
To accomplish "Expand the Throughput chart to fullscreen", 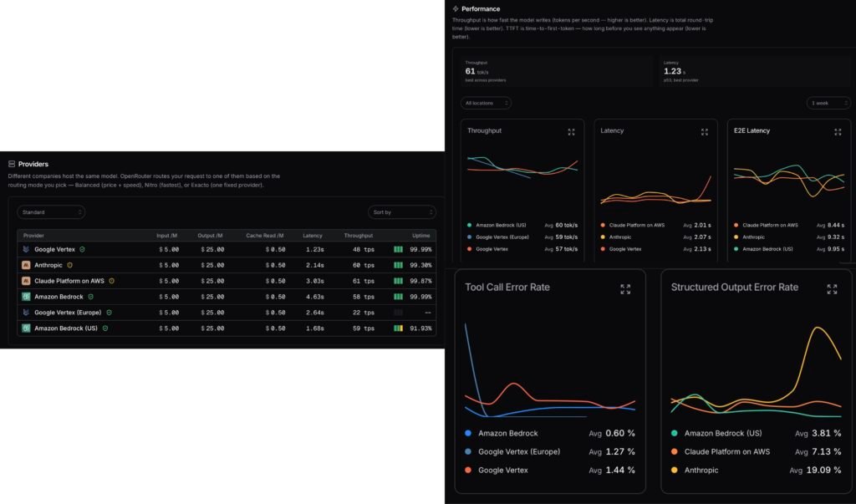I will click(x=571, y=132).
